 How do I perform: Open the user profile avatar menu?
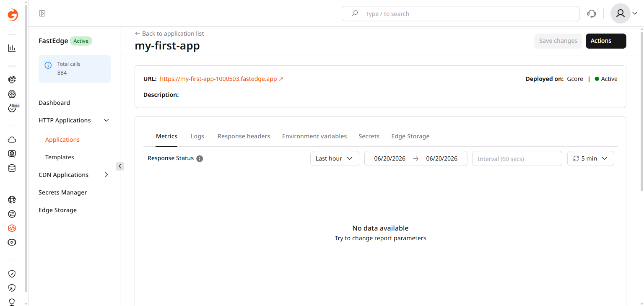(x=620, y=13)
